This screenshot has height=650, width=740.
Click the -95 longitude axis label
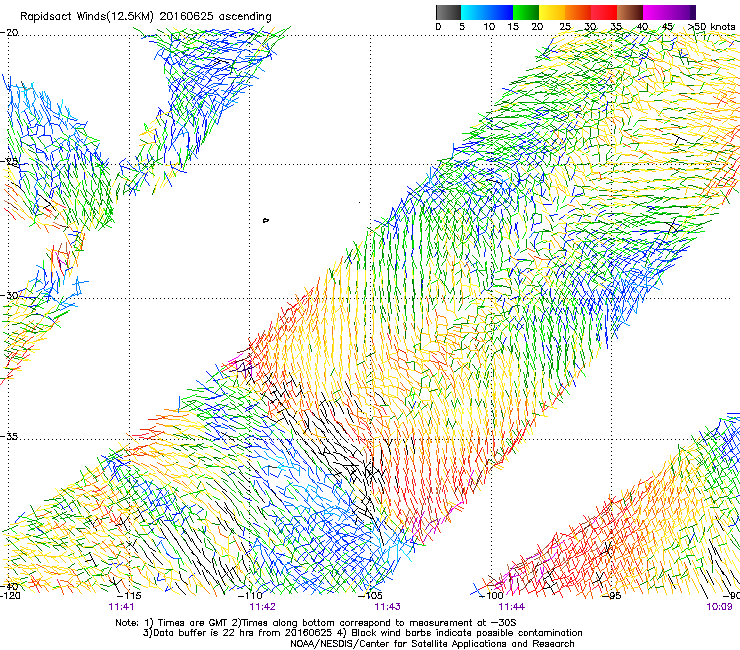tap(611, 595)
